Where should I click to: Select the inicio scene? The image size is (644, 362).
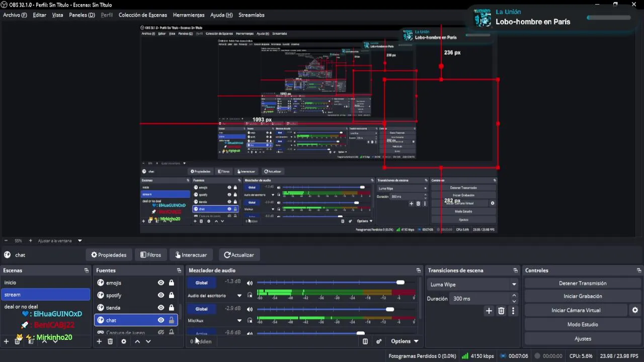45,283
